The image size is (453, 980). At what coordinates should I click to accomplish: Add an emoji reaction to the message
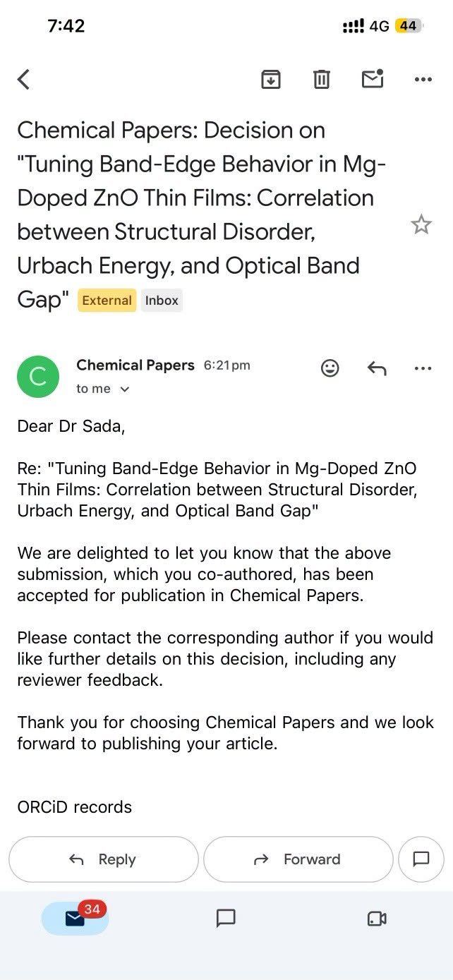[x=330, y=368]
